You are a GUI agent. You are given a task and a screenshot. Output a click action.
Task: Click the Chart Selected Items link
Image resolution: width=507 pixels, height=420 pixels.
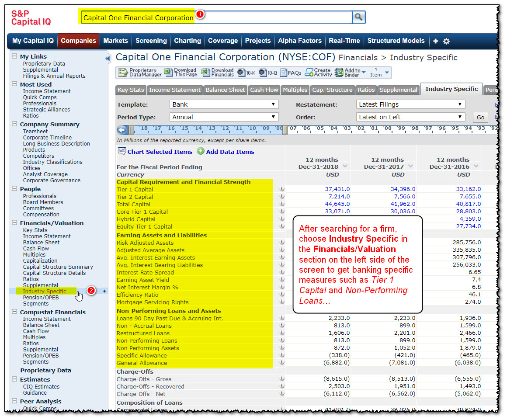(x=160, y=152)
